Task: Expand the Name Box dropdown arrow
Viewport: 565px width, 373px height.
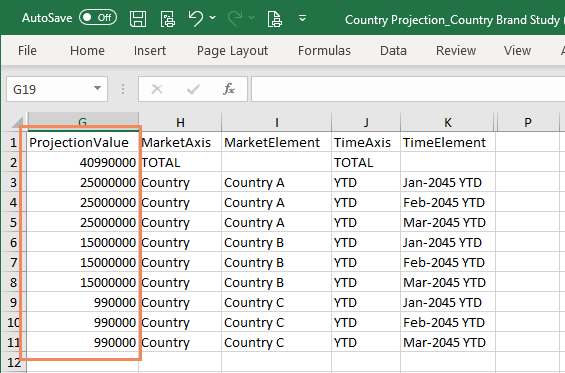Action: [x=97, y=88]
